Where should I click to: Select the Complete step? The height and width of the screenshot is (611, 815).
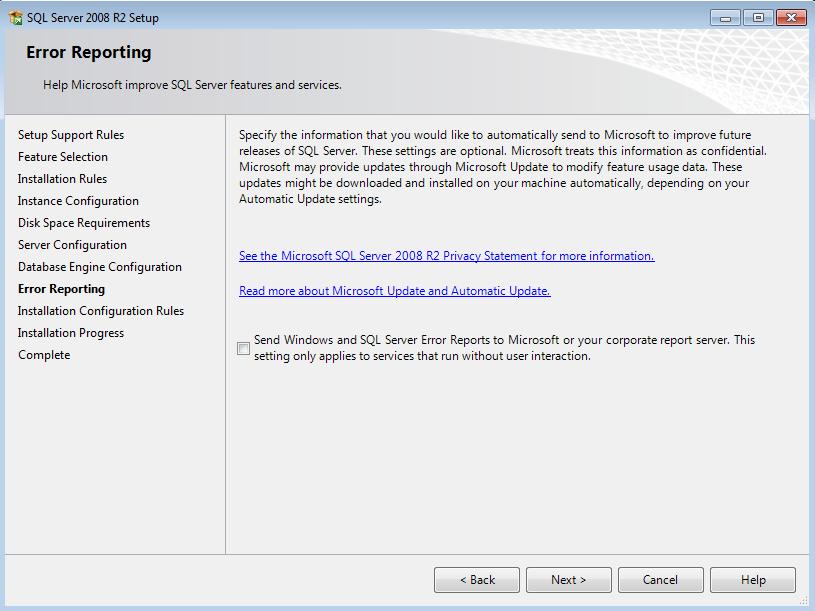coord(44,355)
